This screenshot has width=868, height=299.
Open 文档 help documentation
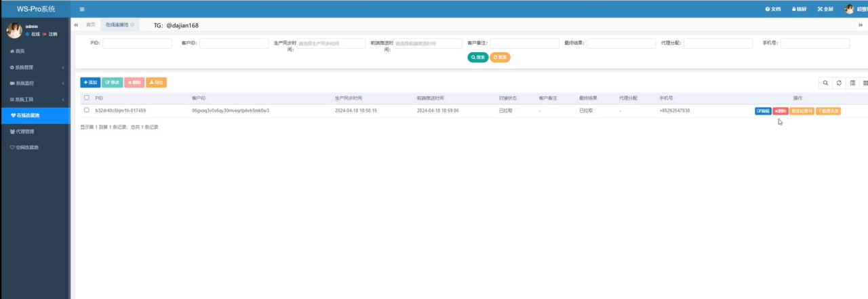(x=772, y=9)
